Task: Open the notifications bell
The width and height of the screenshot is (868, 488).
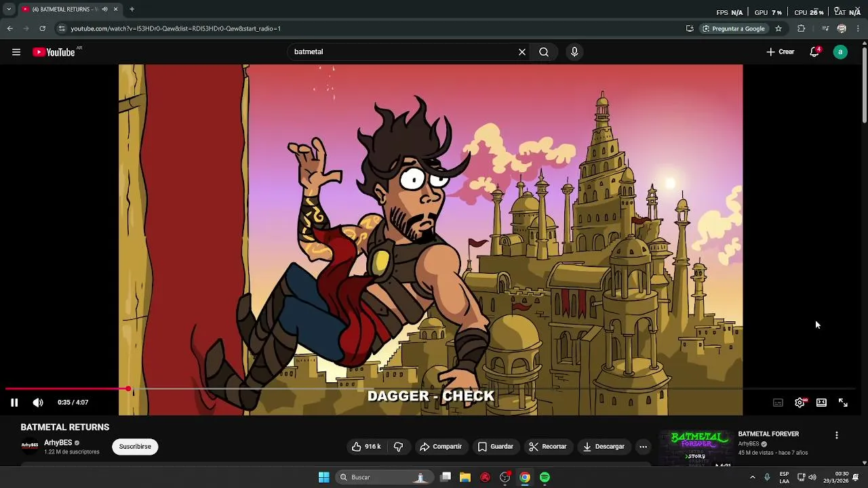Action: [815, 52]
